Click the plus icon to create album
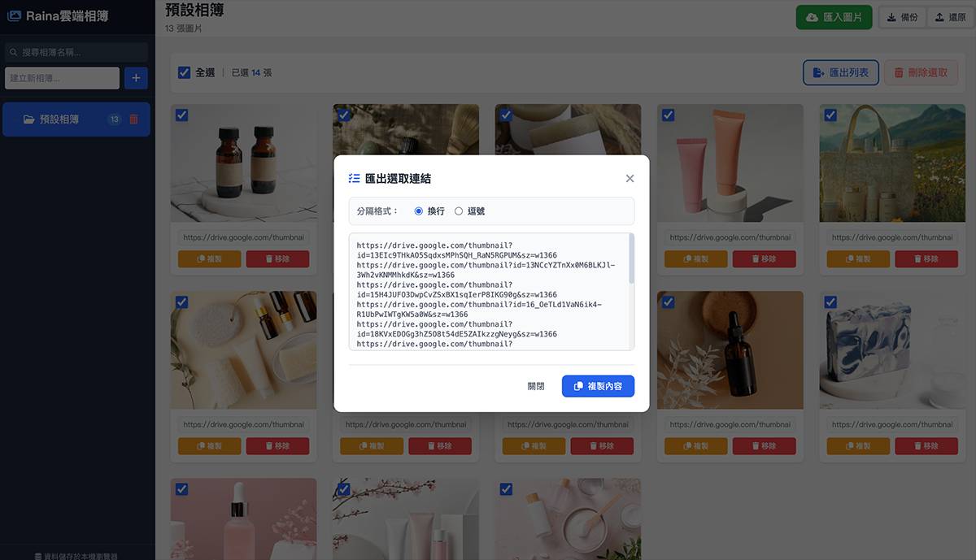 (x=135, y=78)
